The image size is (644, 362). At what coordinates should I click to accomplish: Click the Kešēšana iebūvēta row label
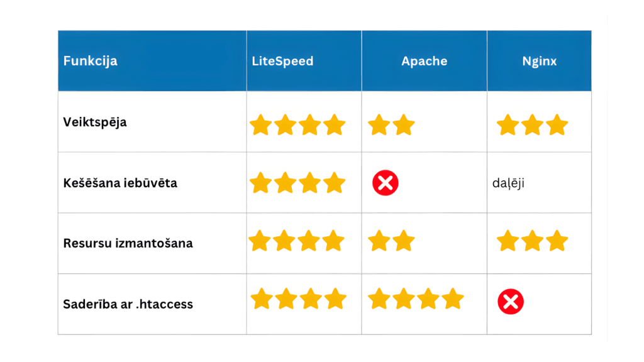pyautogui.click(x=120, y=183)
